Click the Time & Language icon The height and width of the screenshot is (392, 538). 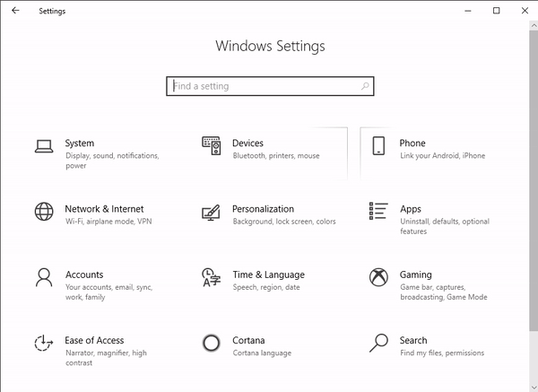click(211, 277)
